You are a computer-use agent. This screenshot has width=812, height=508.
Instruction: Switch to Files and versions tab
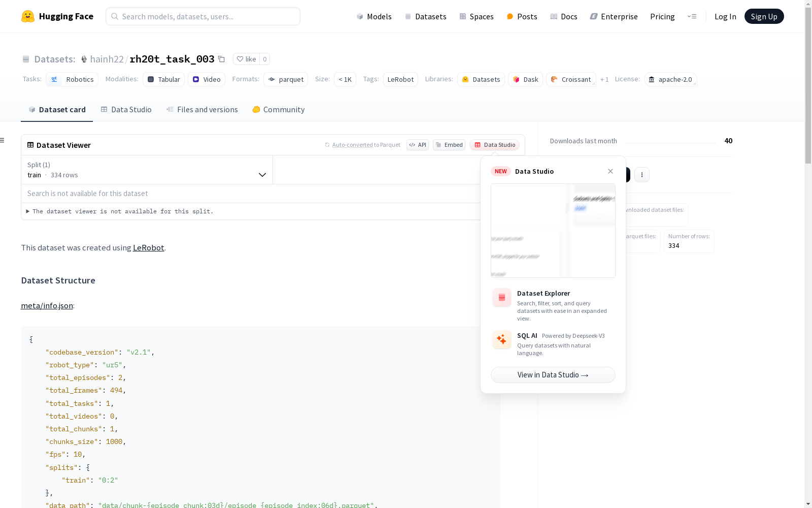coord(202,110)
